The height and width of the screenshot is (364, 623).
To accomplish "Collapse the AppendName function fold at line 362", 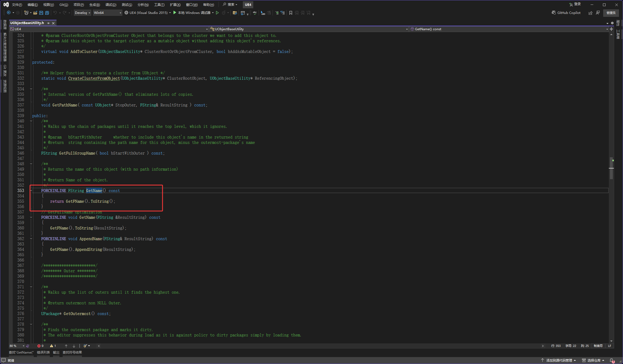I will [x=31, y=239].
